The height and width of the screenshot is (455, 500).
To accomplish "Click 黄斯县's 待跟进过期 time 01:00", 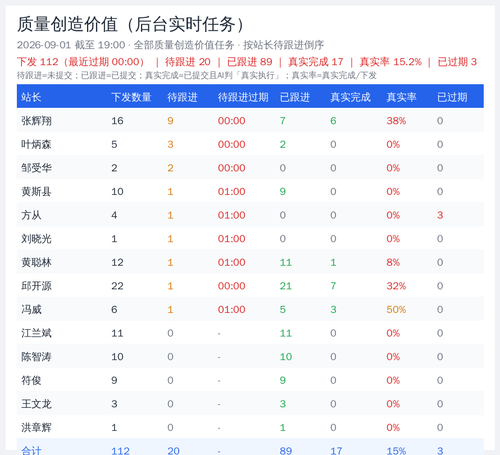I will coord(231,191).
